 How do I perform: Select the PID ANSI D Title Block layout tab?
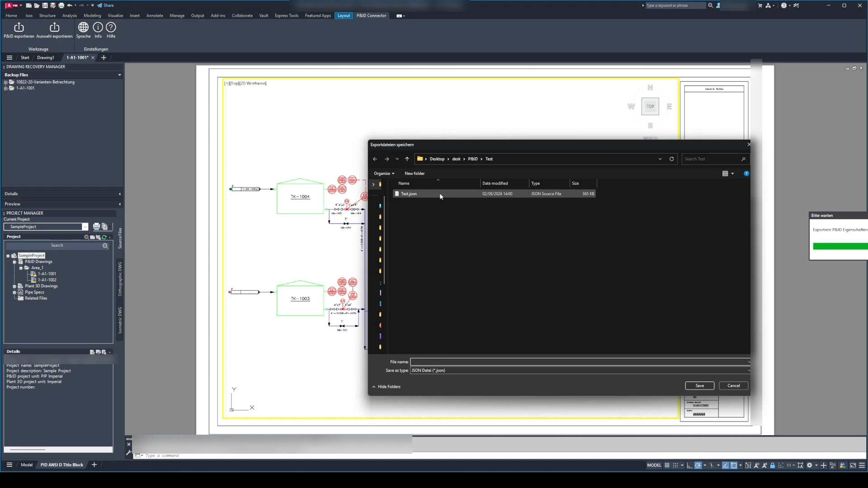(x=62, y=465)
